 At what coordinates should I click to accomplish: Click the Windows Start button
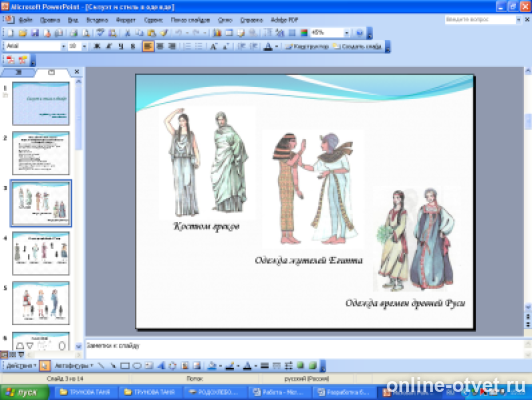coord(25,393)
